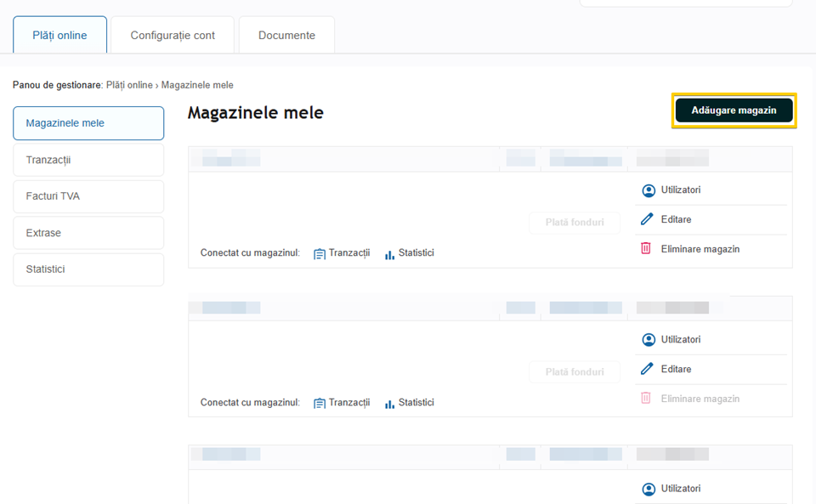Click the Statistici bar chart icon, first shop

click(389, 253)
